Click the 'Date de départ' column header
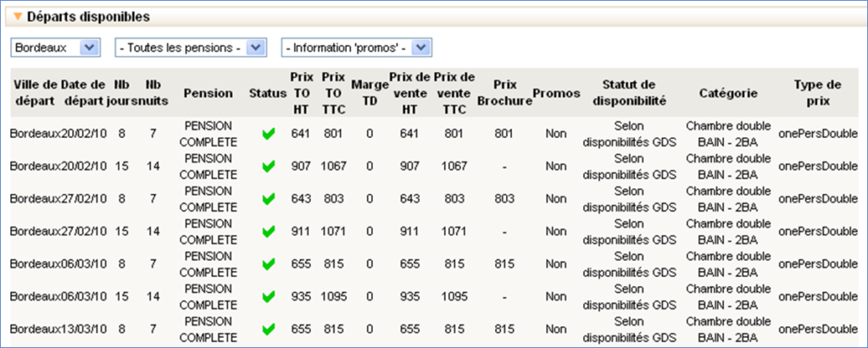The height and width of the screenshot is (348, 868). (x=83, y=92)
